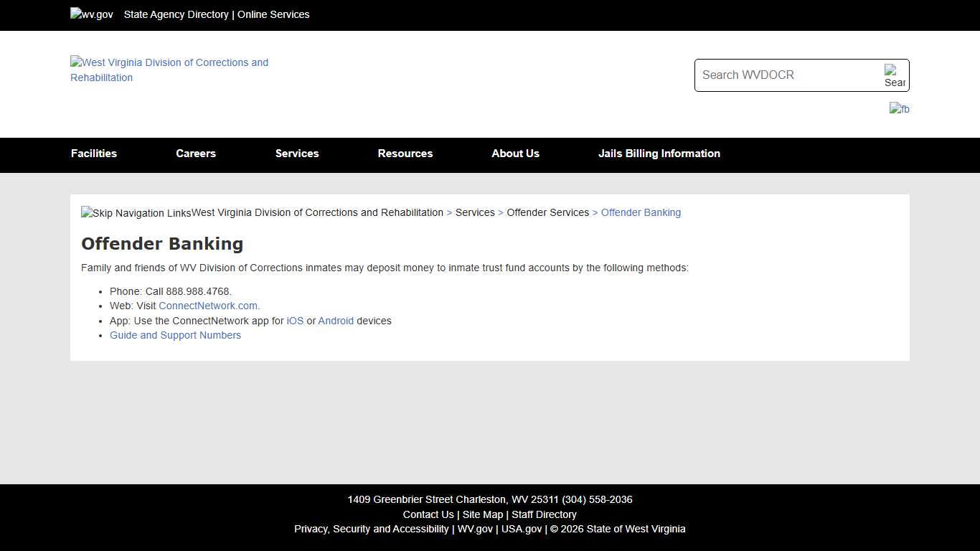
Task: Click the WVDOCR header logo image
Action: [169, 70]
